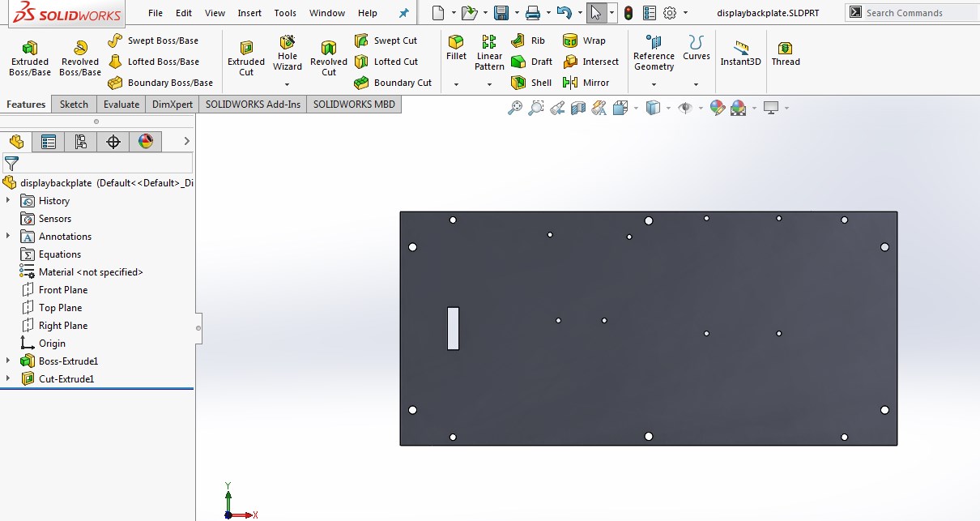
Task: Select the Swept Cut tool
Action: [386, 41]
